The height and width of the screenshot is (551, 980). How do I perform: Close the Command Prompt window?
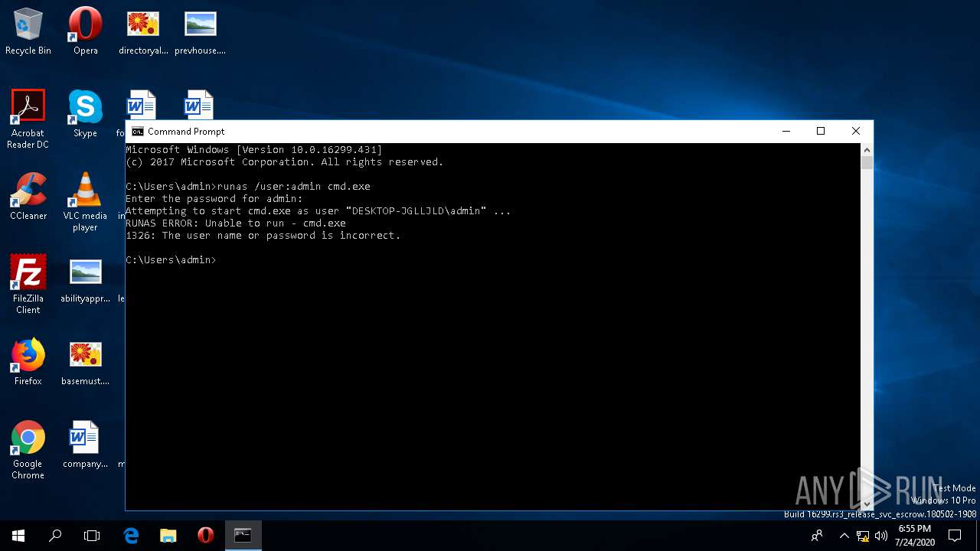coord(856,132)
